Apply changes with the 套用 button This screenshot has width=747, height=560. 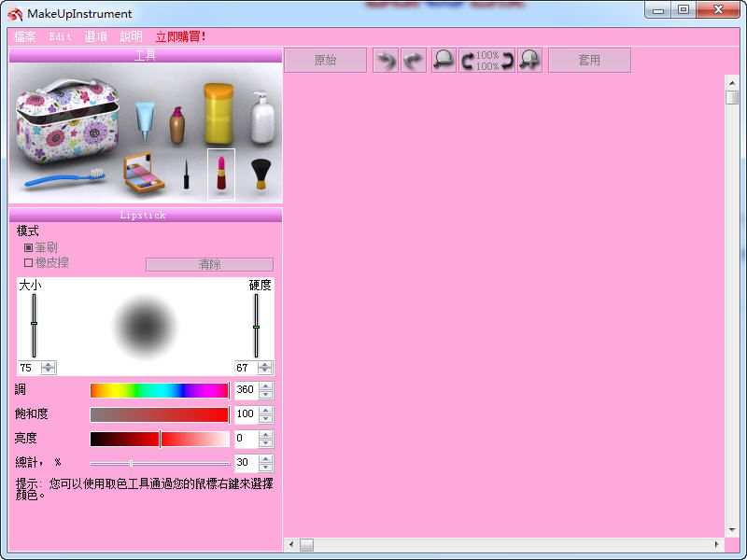[589, 60]
